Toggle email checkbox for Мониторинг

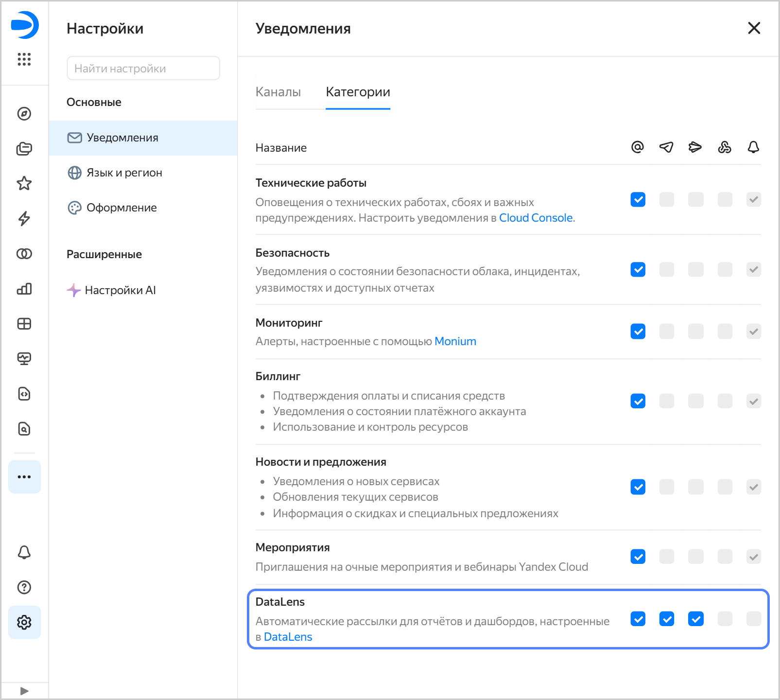[x=638, y=332]
